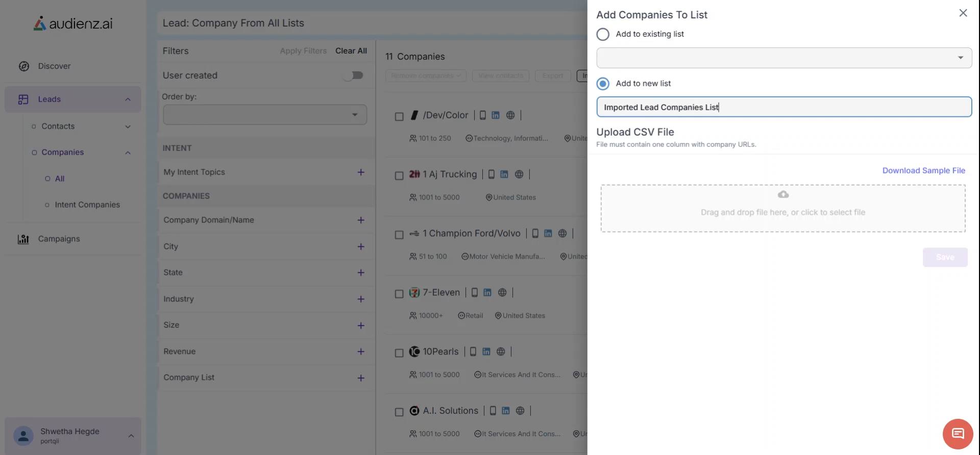Click Download Sample File link
This screenshot has width=980, height=455.
point(923,170)
